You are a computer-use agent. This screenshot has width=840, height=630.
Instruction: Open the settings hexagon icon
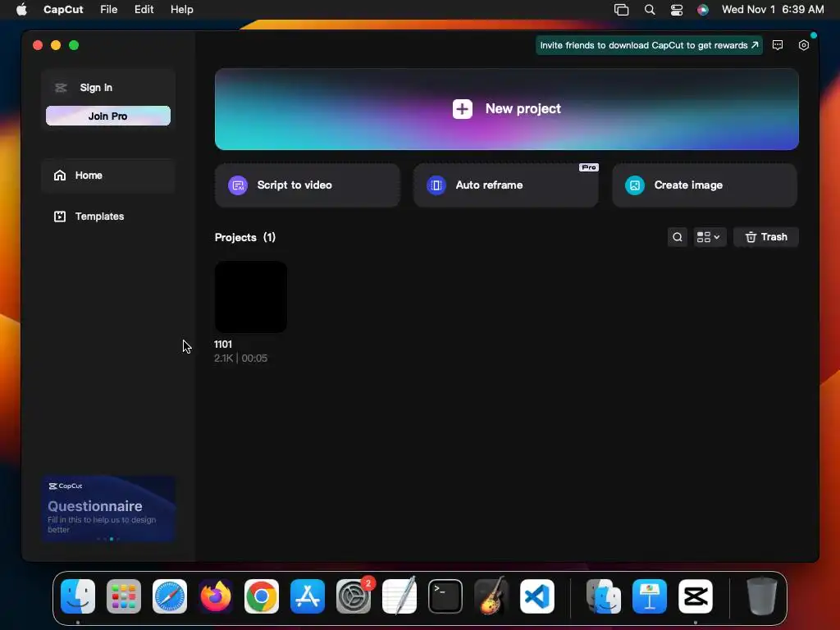click(x=804, y=46)
